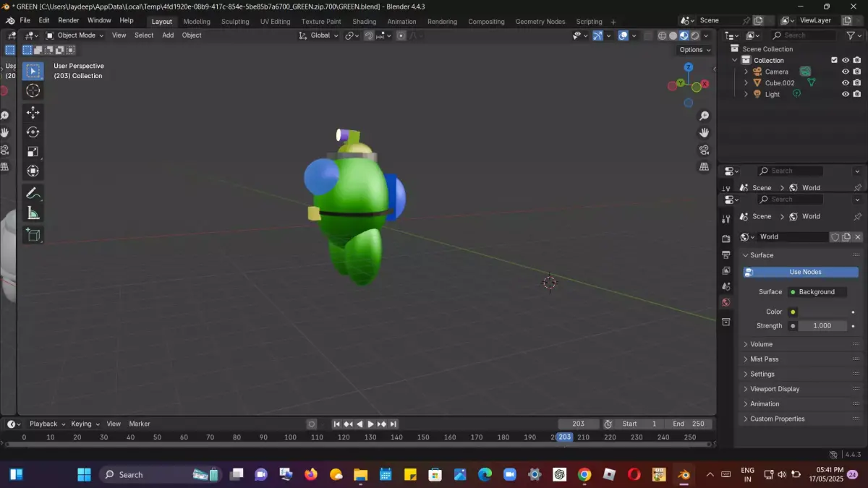This screenshot has height=488, width=868.
Task: Collapse the Surface panel
Action: point(801,255)
